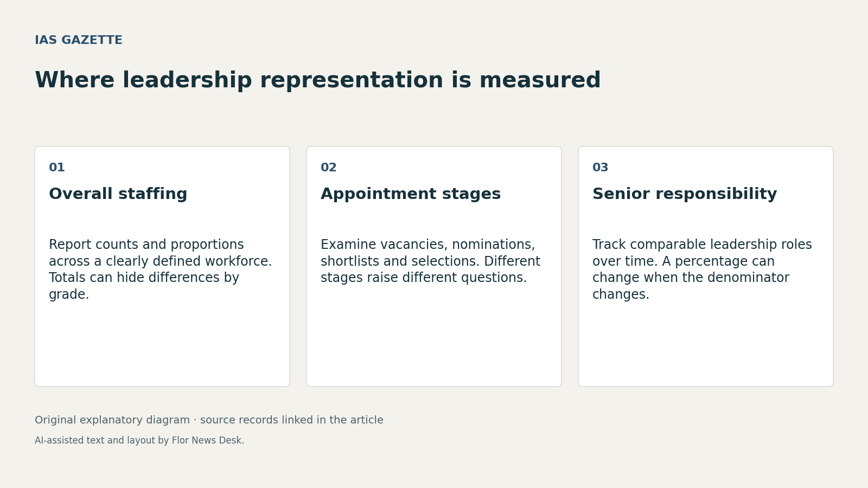The width and height of the screenshot is (868, 488).
Task: Click the 'Track comparable leadership roles' paragraph
Action: 702,269
